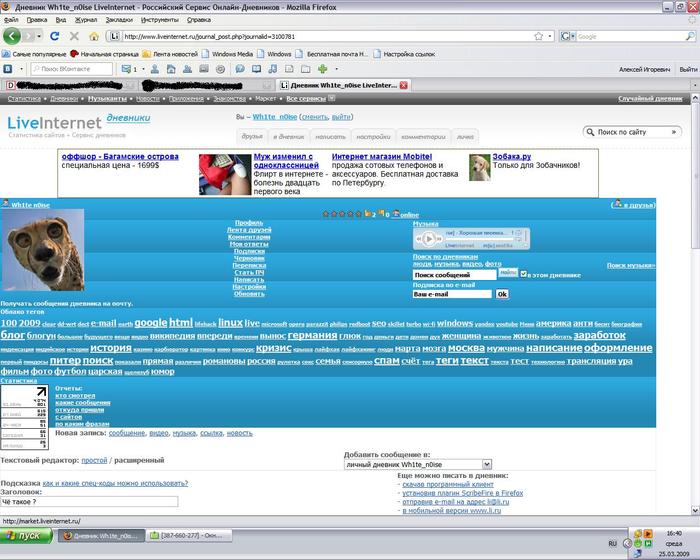The image size is (700, 560).
Task: Click the Ok subscribe button
Action: 502,294
